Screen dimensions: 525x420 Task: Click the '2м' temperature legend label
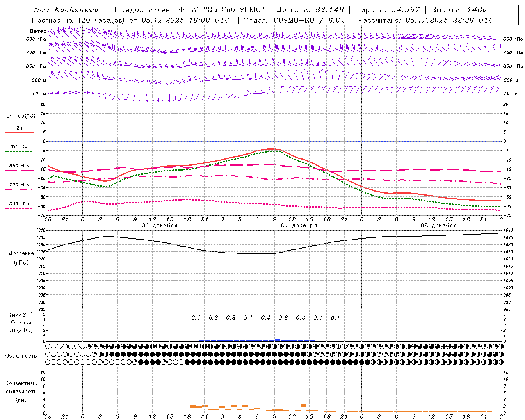pos(19,128)
